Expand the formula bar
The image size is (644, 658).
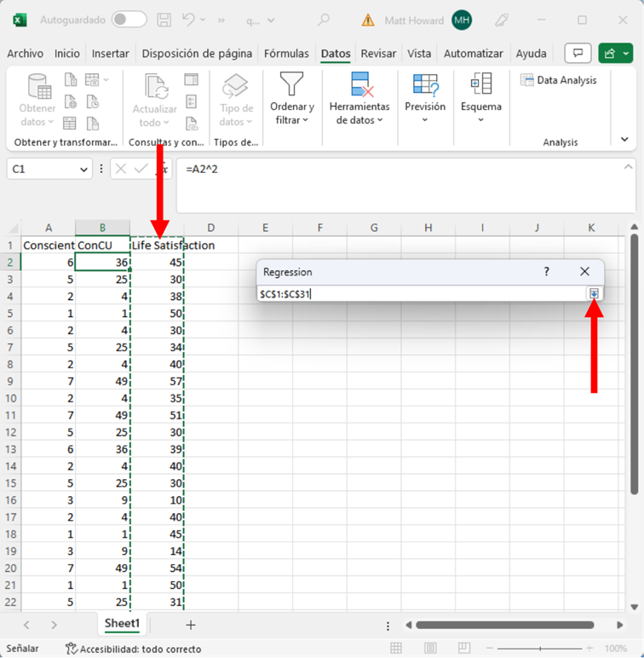pyautogui.click(x=629, y=168)
